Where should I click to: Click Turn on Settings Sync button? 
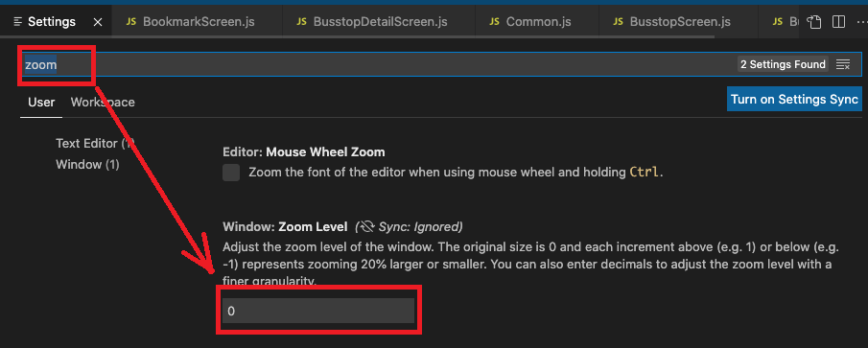click(794, 99)
